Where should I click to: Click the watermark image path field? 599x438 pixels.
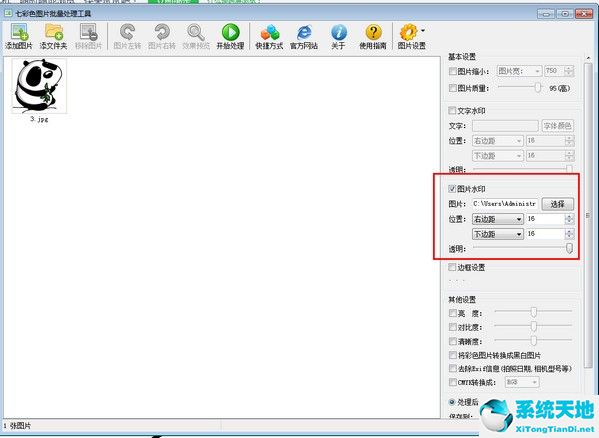(505, 204)
